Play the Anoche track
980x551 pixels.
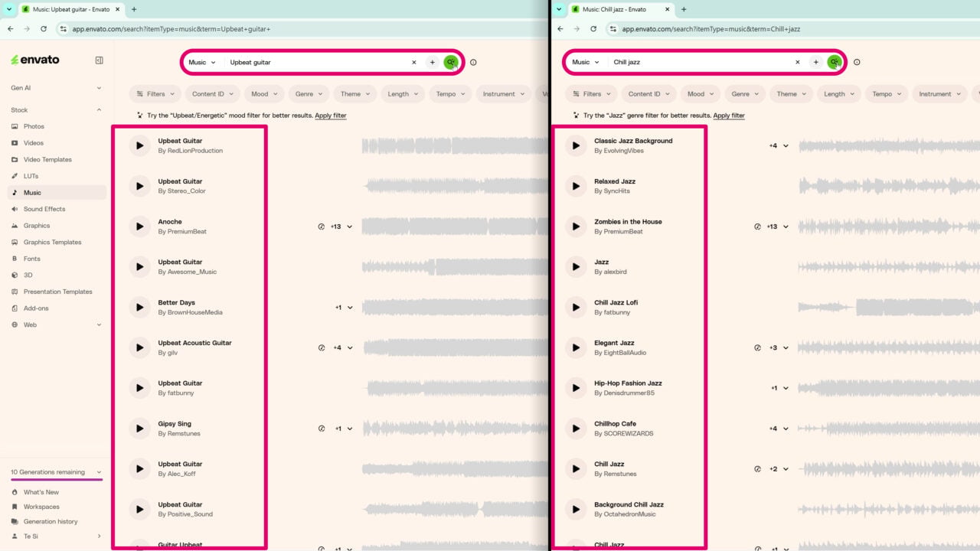point(139,227)
